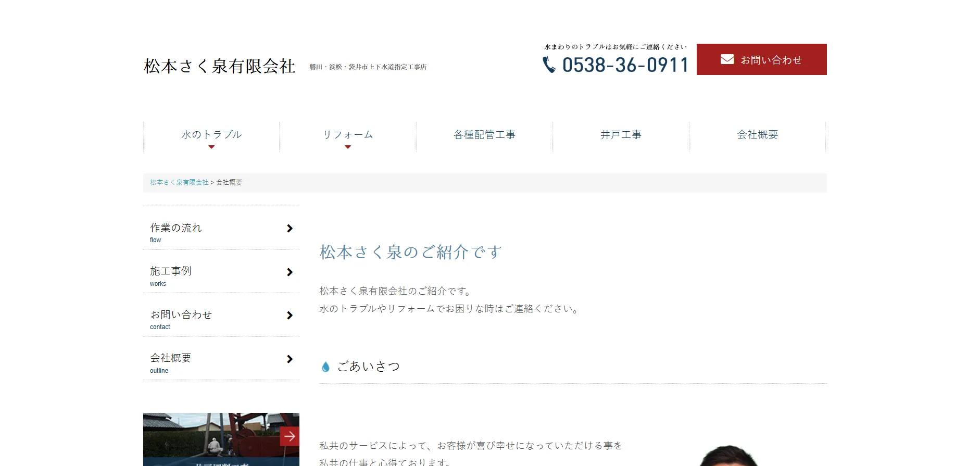
Task: Click the red お問い合わせ button
Action: tap(761, 59)
